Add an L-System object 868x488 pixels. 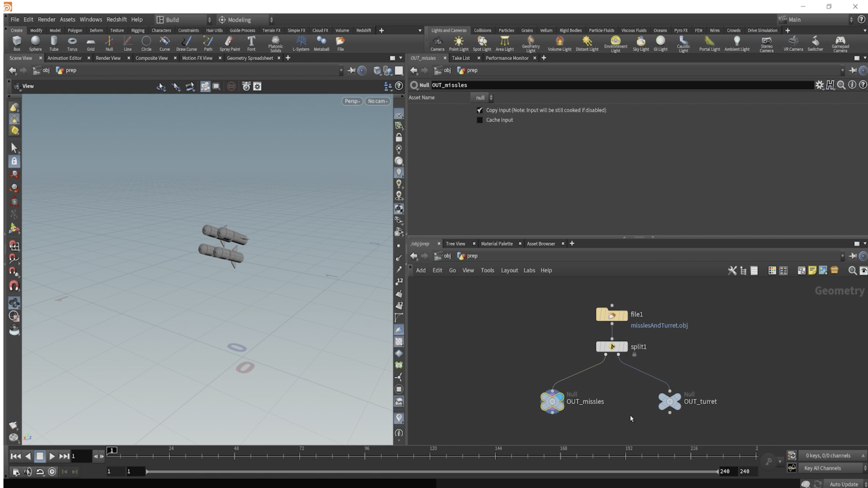point(301,44)
